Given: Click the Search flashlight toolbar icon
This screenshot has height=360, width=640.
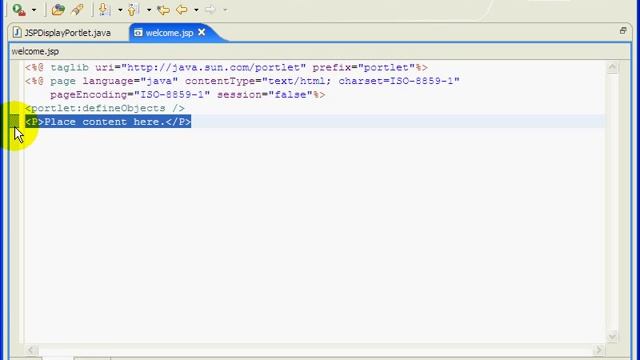Looking at the screenshot, I should [x=77, y=9].
